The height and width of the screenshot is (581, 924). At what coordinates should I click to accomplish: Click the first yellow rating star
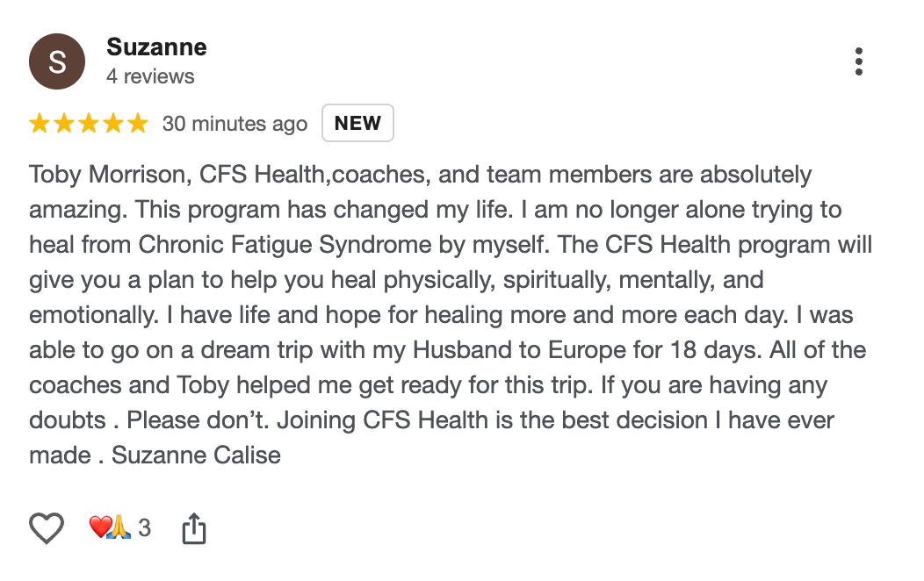click(40, 124)
